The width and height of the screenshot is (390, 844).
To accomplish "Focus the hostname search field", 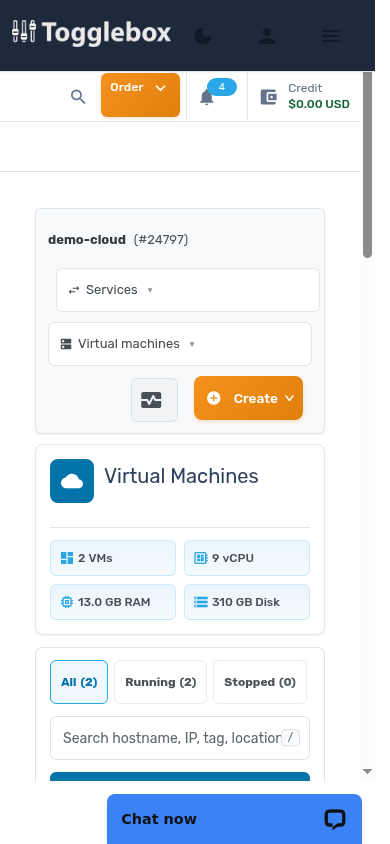I will point(180,738).
